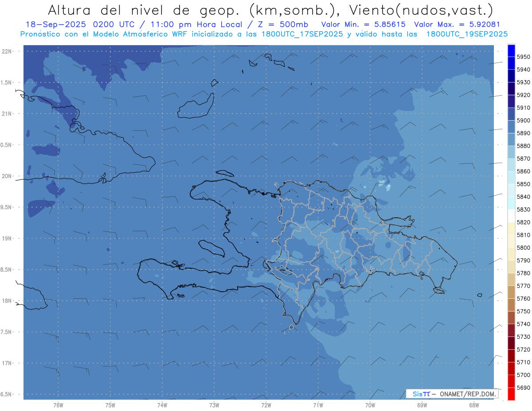Click the 5700 value on the color scale

tap(523, 375)
